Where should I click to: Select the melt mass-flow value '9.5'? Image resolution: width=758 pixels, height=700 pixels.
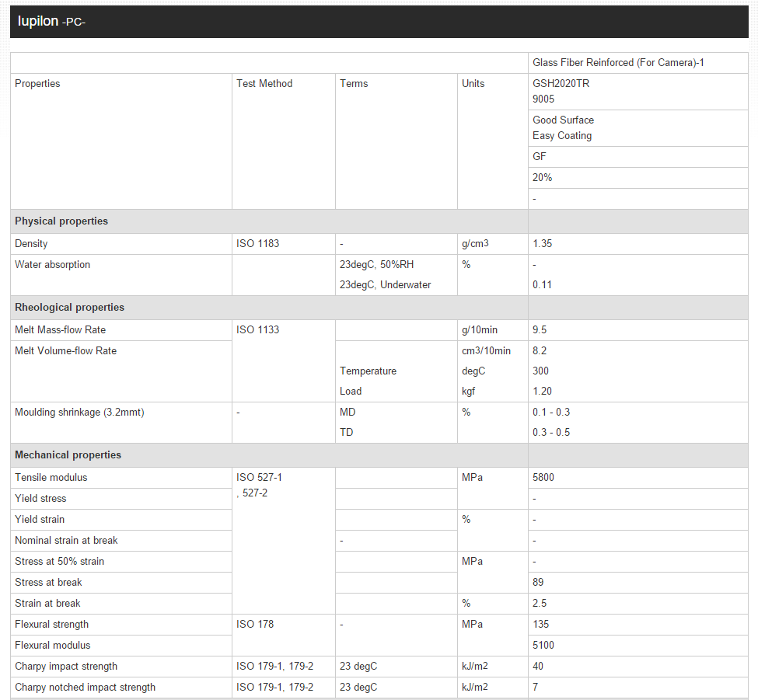540,330
